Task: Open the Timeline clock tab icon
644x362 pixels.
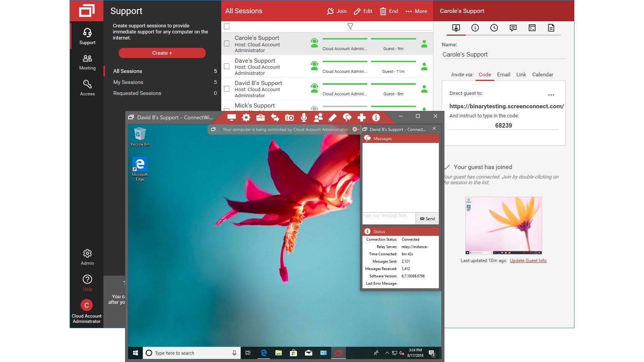Action: [494, 28]
